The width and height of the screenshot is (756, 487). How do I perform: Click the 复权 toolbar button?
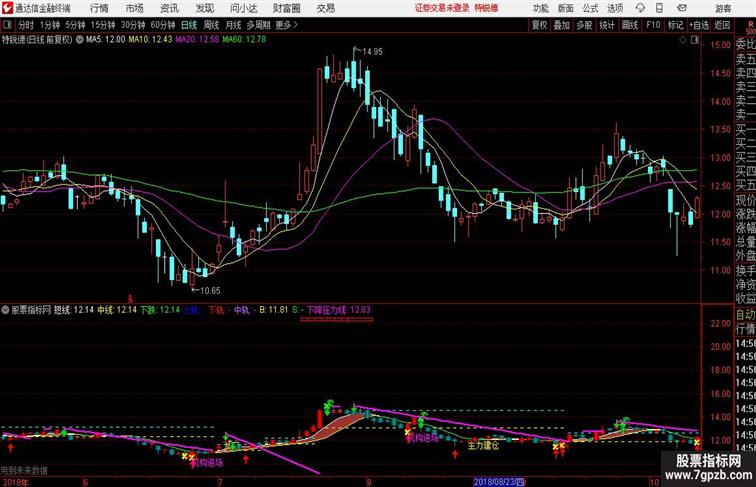pyautogui.click(x=540, y=25)
